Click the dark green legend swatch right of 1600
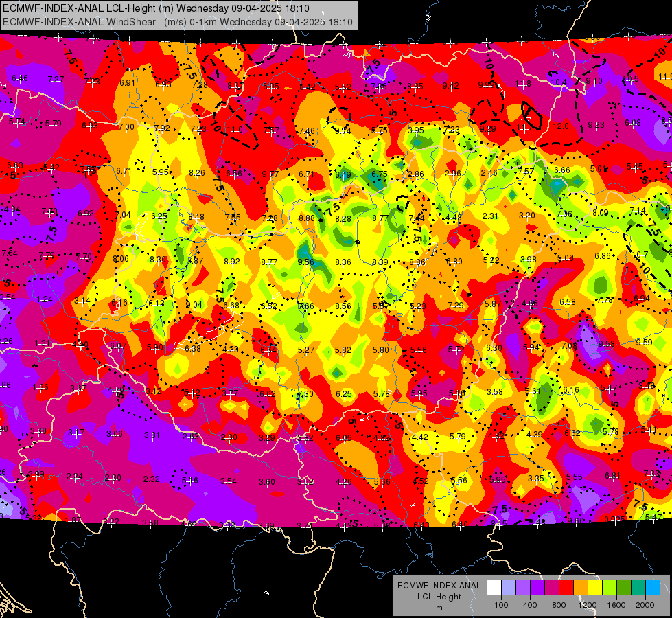This screenshot has height=618, width=672. pyautogui.click(x=624, y=587)
